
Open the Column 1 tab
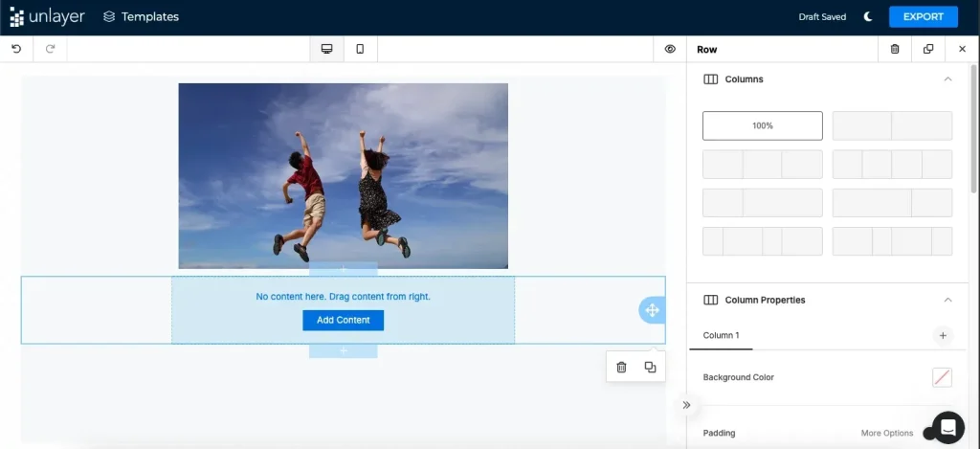point(721,335)
